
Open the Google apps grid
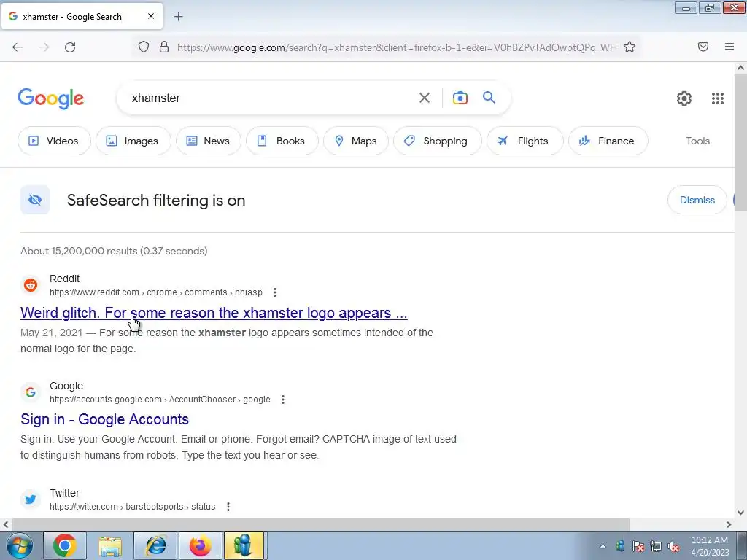(x=718, y=98)
